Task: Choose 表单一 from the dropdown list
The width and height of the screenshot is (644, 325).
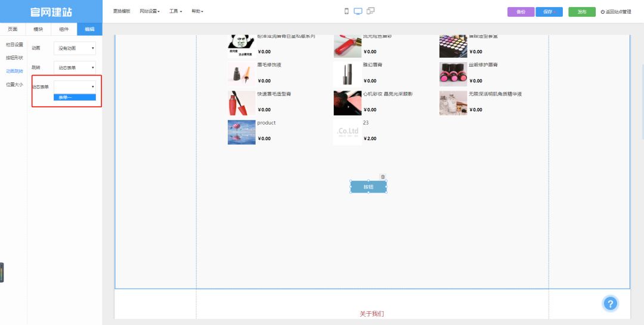Action: coord(74,97)
